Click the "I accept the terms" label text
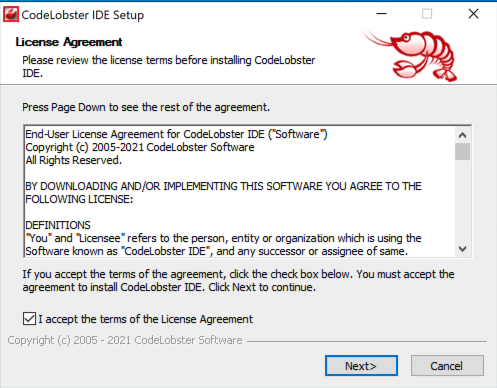The height and width of the screenshot is (388, 497). [146, 319]
